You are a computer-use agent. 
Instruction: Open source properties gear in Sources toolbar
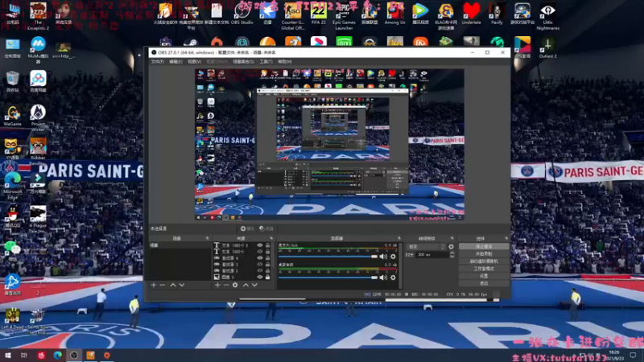[235, 285]
